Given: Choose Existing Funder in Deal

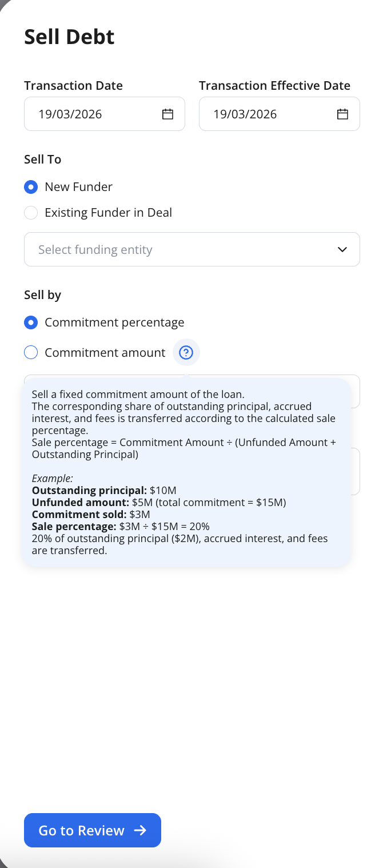Looking at the screenshot, I should click(x=31, y=212).
